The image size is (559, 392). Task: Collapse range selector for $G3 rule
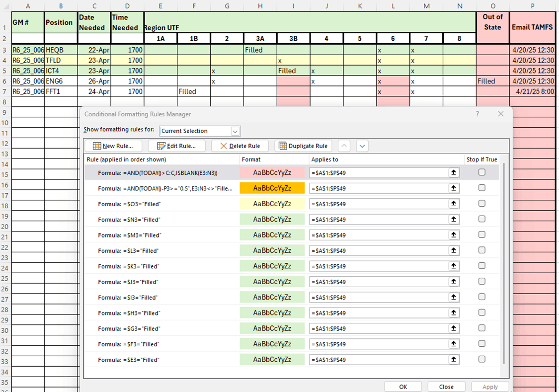coord(454,328)
